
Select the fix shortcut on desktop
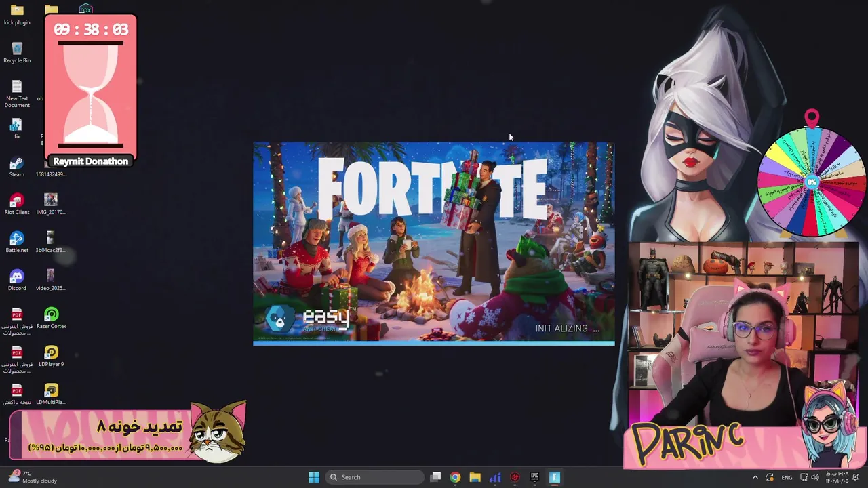[17, 129]
